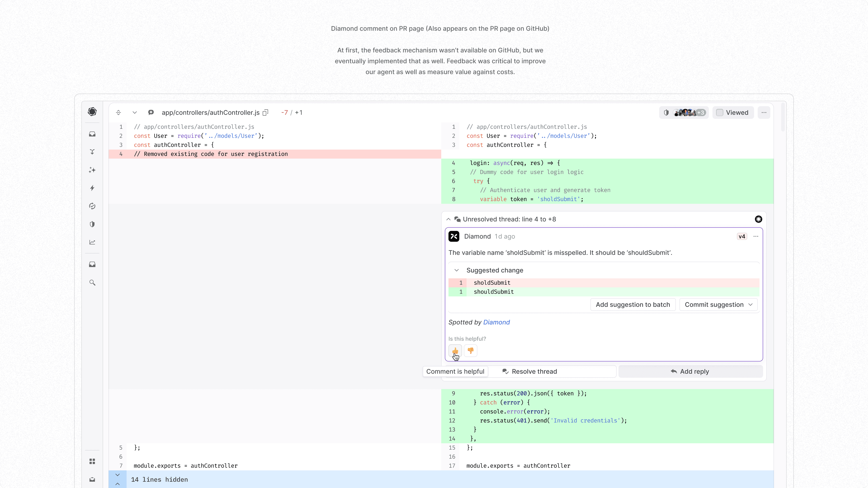The image size is (868, 488).
Task: Click the suggested removal line "sholdSubmit"
Action: click(604, 283)
